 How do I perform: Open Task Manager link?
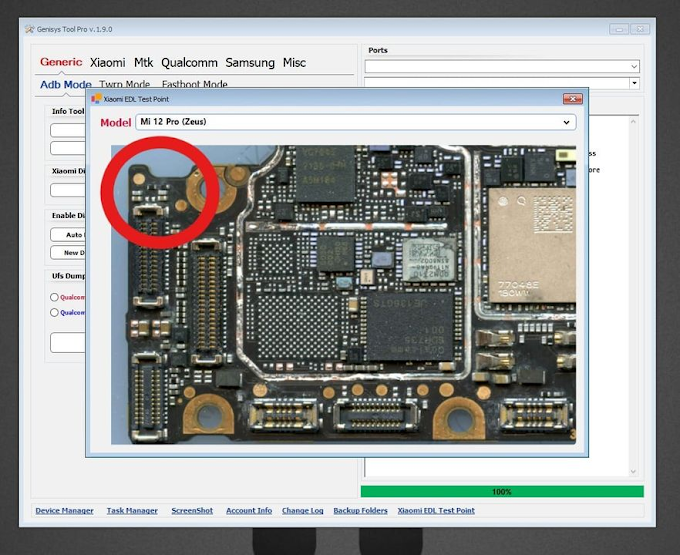click(132, 511)
